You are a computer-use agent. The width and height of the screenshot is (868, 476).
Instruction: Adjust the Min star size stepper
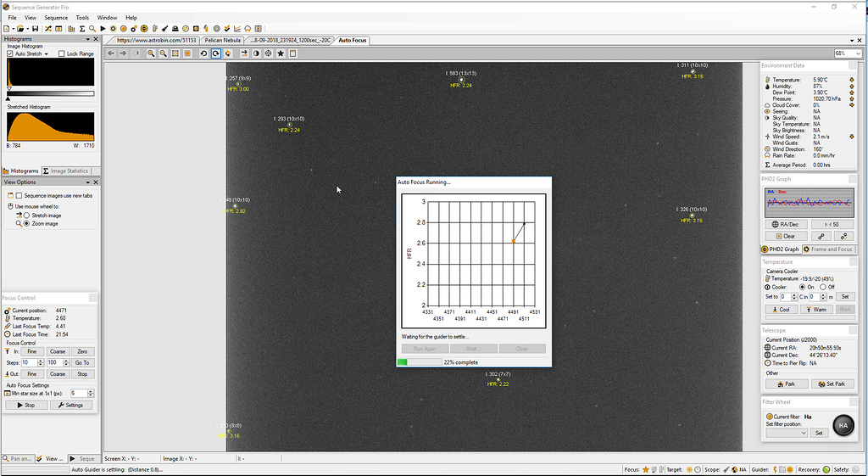point(90,393)
